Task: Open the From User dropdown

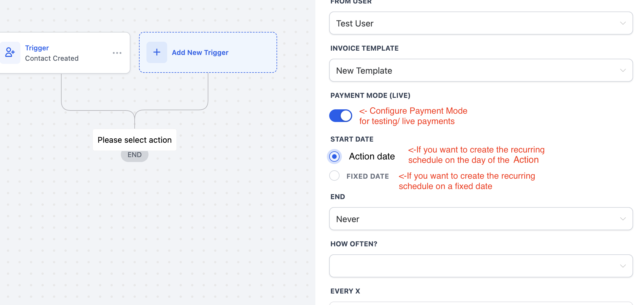Action: pyautogui.click(x=481, y=23)
